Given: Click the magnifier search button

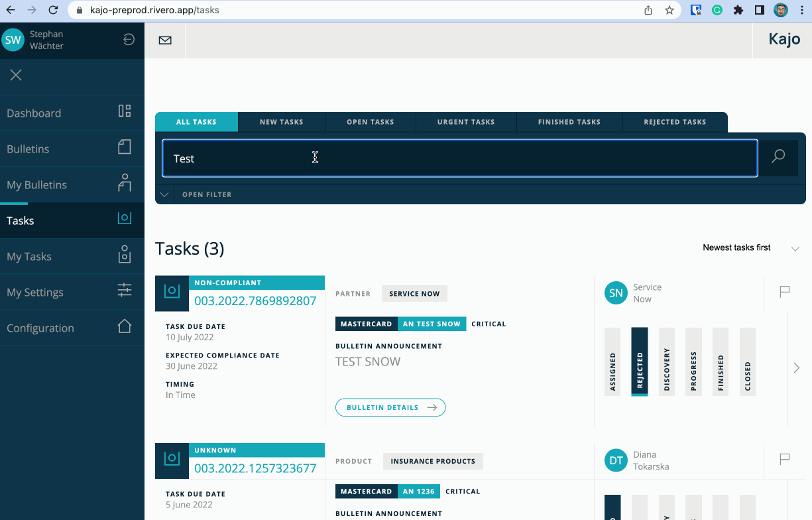Looking at the screenshot, I should pos(778,157).
